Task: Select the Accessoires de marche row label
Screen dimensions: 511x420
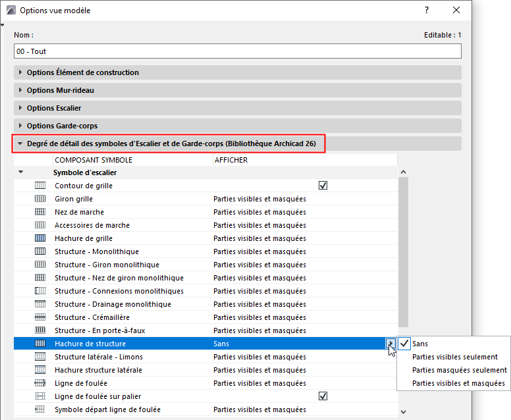Action: point(92,225)
